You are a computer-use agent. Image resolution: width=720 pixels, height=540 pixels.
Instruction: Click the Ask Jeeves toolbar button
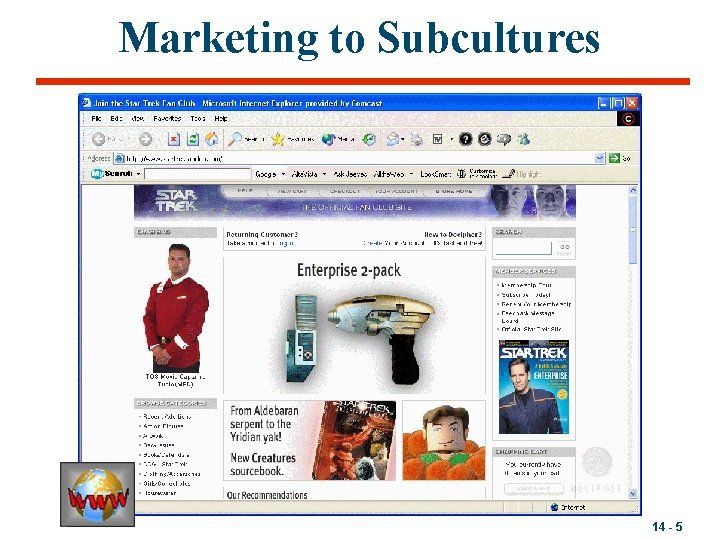350,174
